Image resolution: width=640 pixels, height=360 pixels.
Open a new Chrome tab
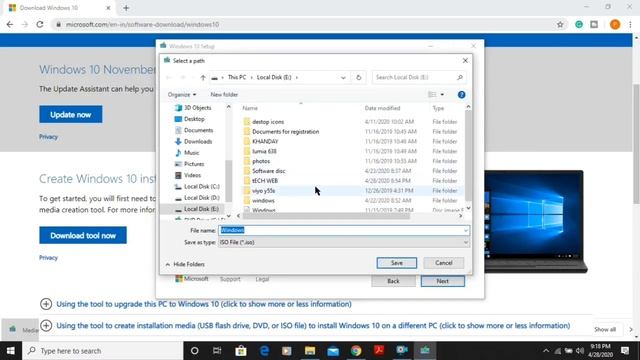pos(126,8)
